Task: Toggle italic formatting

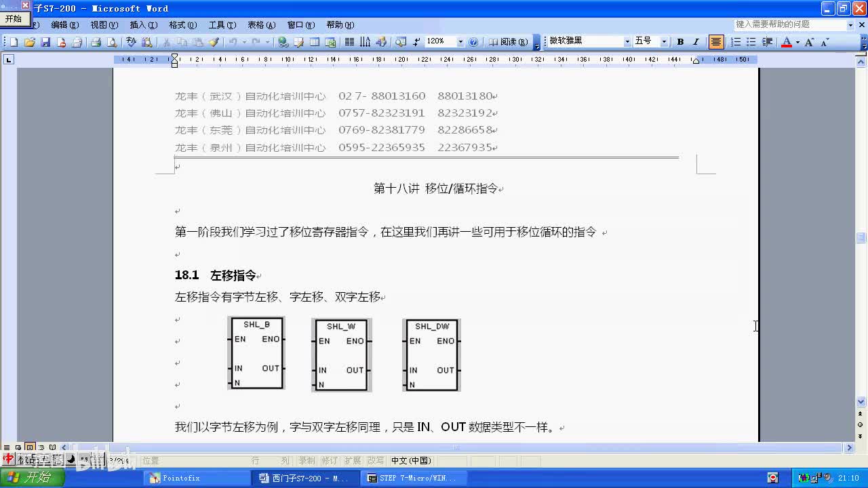Action: [696, 42]
